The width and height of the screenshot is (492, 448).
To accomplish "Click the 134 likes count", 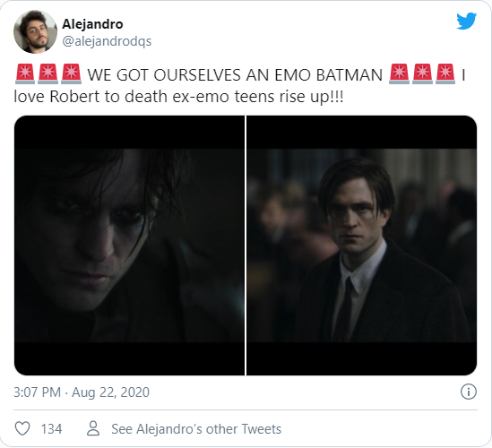I will tap(51, 429).
